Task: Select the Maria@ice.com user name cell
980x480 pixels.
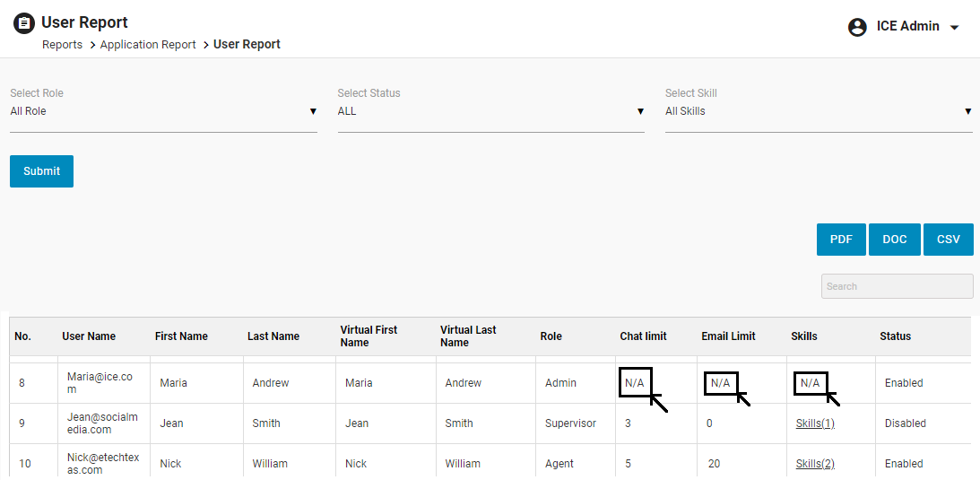Action: (100, 383)
